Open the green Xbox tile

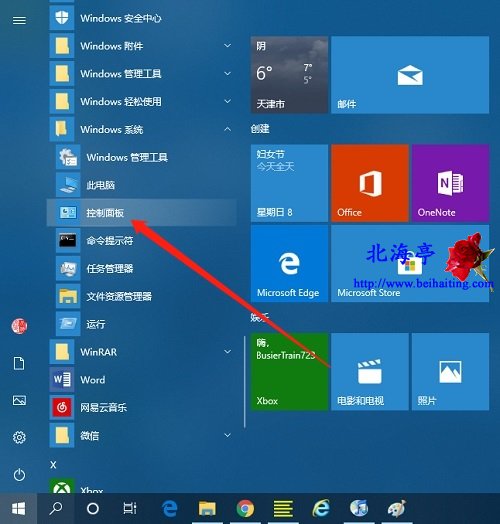click(289, 372)
